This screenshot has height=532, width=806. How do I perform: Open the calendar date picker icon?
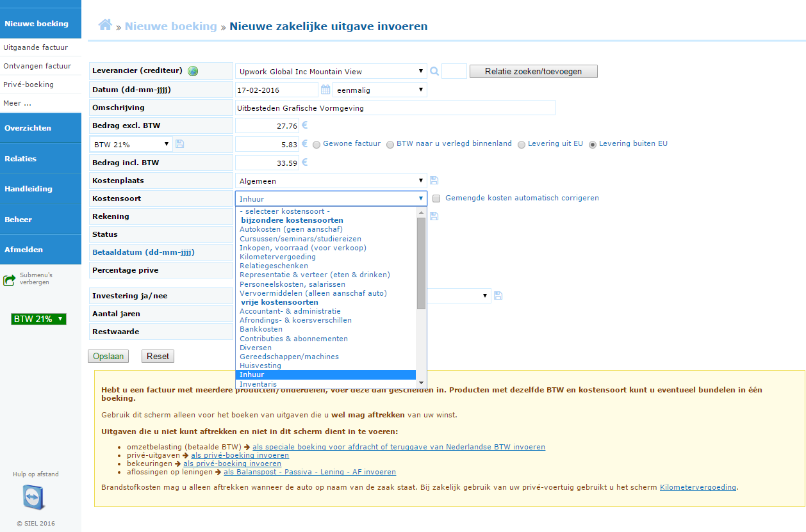[x=325, y=90]
